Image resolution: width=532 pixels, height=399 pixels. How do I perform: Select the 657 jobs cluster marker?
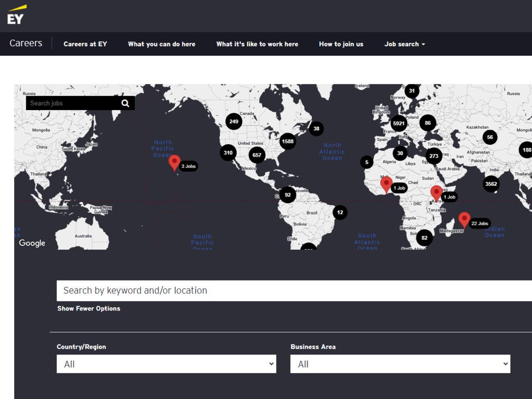(257, 155)
